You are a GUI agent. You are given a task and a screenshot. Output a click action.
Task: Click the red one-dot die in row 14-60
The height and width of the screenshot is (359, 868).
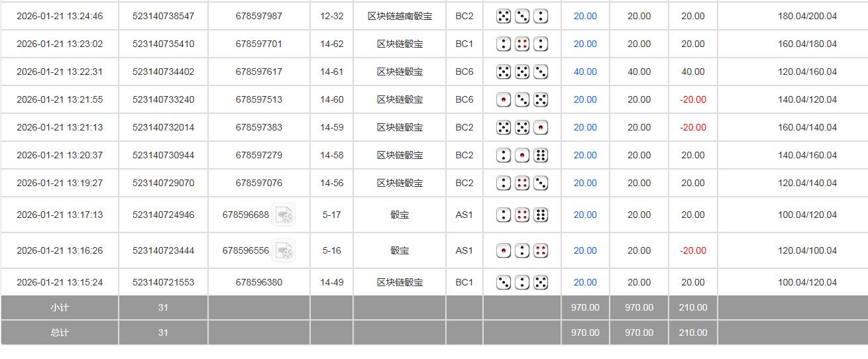[504, 99]
